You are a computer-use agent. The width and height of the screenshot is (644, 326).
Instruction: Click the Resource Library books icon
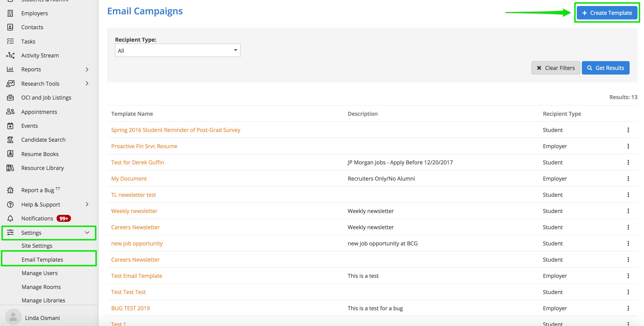(10, 168)
